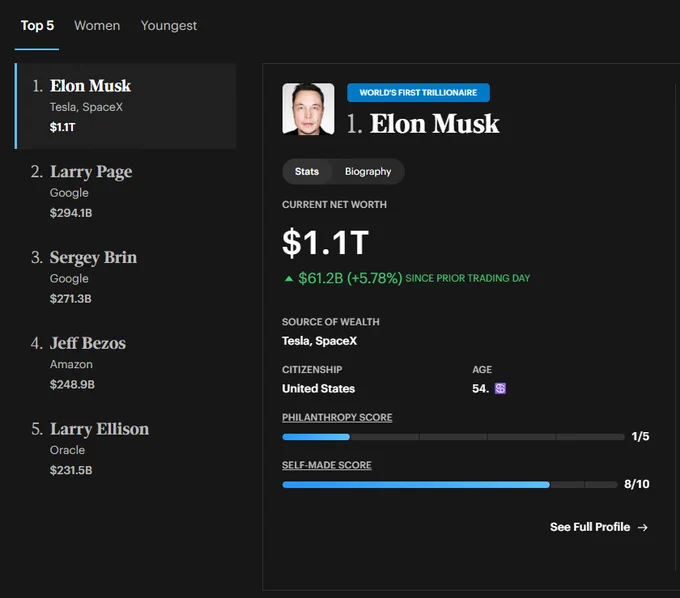This screenshot has height=598, width=680.
Task: Select Sergey Brin in the ranking list
Action: pos(126,278)
